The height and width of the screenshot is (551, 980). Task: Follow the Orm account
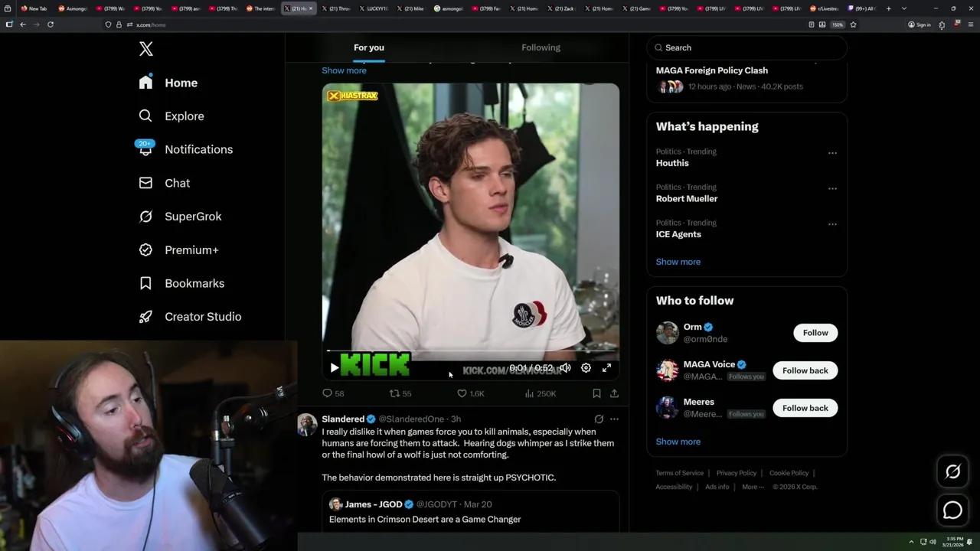(815, 333)
